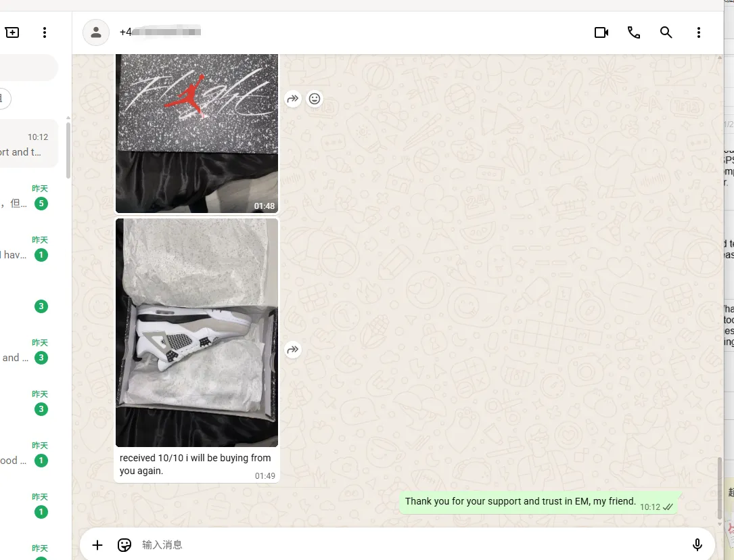The height and width of the screenshot is (560, 734).
Task: Open the new chat icon in sidebar
Action: pyautogui.click(x=12, y=32)
